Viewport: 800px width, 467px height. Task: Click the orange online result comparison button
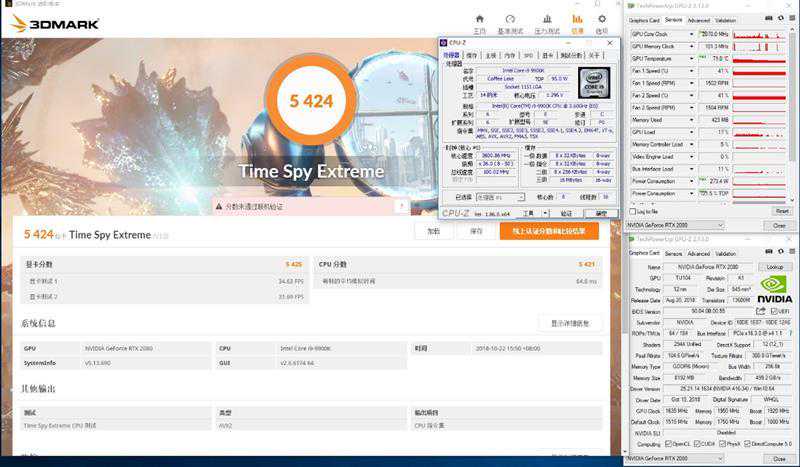(549, 231)
